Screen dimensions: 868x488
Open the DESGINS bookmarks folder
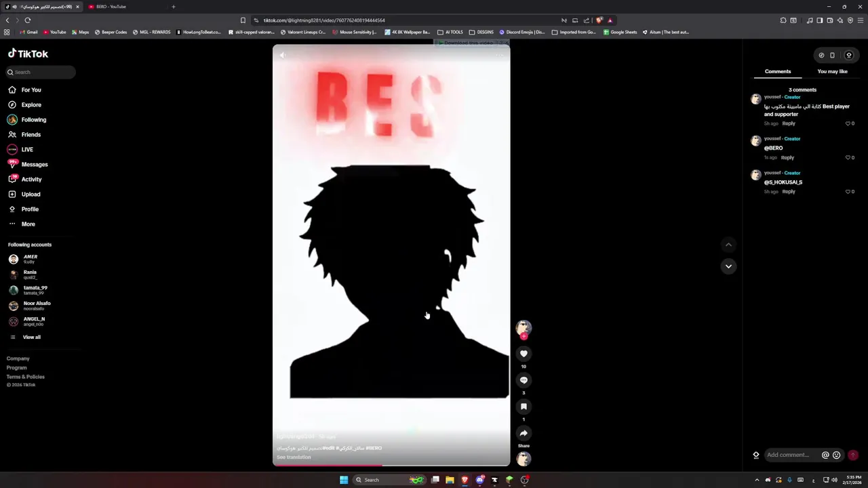[x=481, y=32]
